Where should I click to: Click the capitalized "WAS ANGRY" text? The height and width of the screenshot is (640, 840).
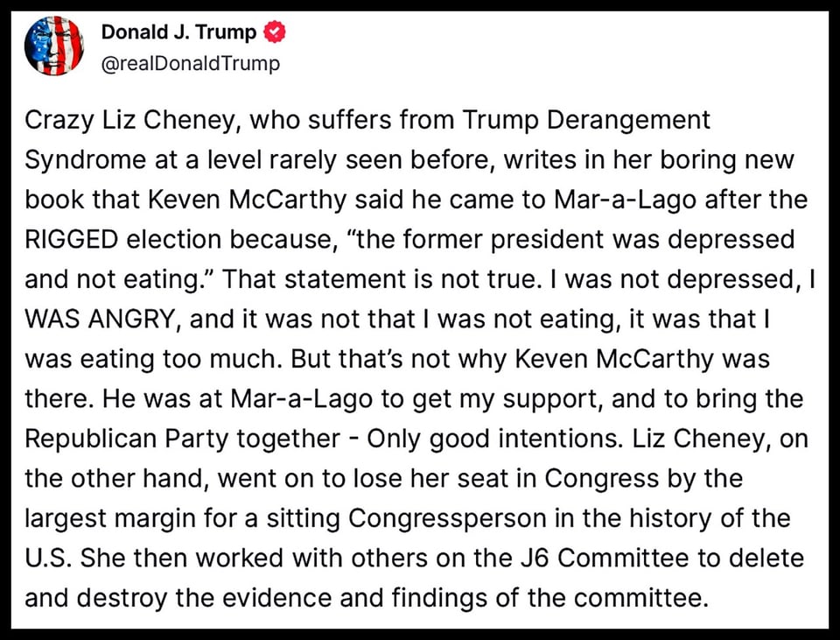[100, 320]
